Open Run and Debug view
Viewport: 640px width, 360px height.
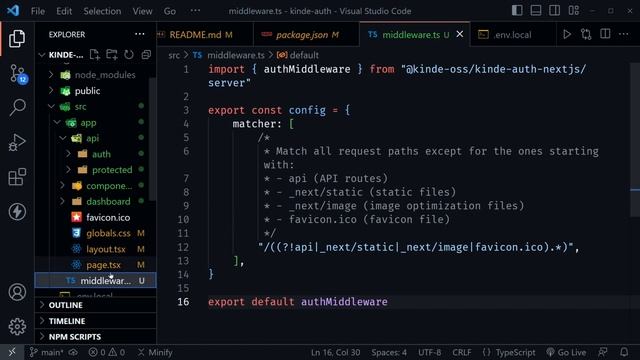tap(17, 142)
